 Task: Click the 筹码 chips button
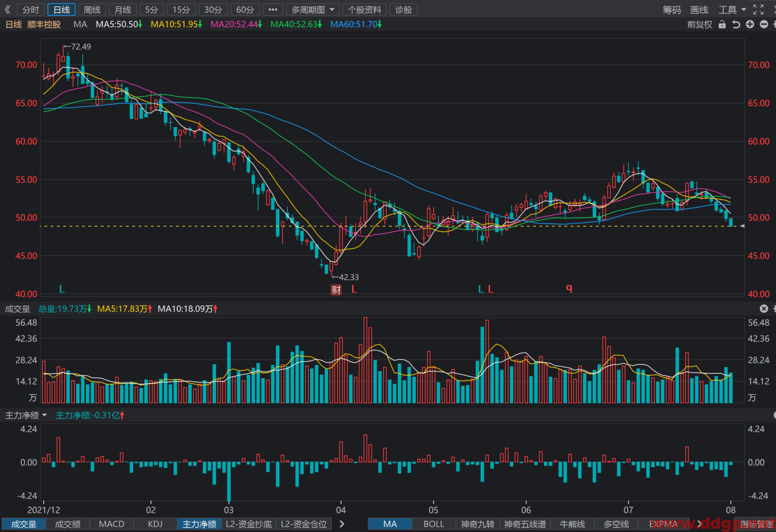tap(672, 9)
